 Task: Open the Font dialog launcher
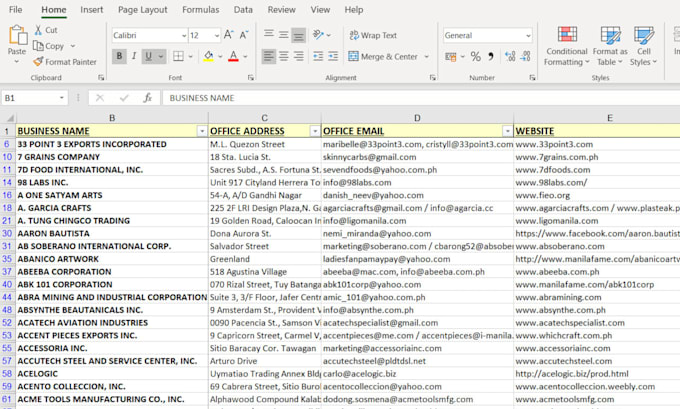click(x=251, y=78)
